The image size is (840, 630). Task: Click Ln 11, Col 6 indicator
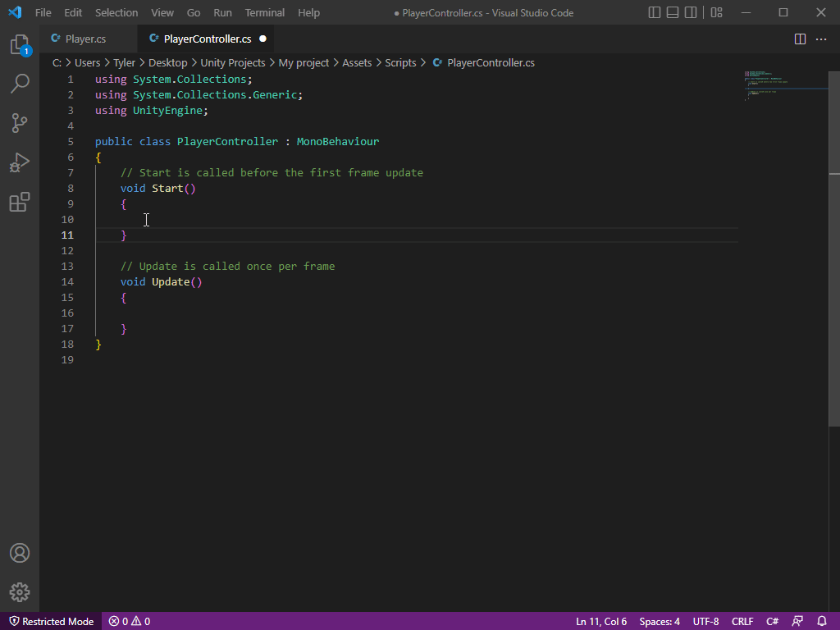coord(601,622)
